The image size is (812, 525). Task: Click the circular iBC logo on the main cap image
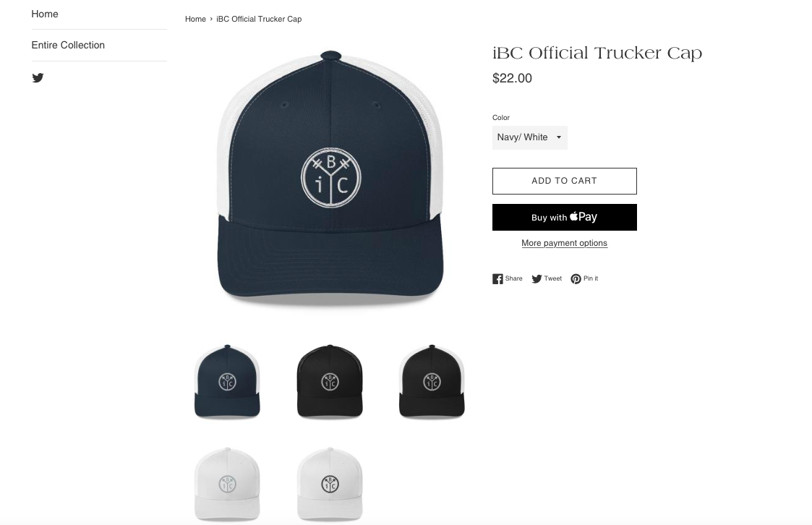(x=331, y=178)
